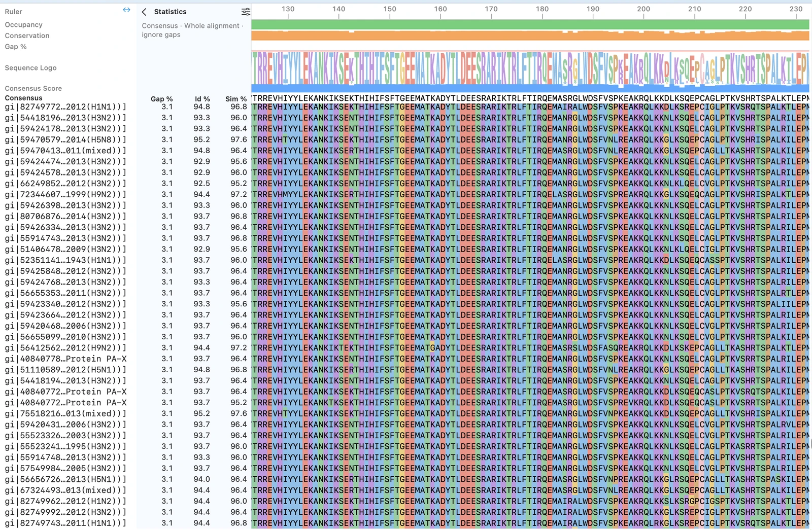Select the Conservation track label
This screenshot has width=812, height=530.
coord(27,36)
